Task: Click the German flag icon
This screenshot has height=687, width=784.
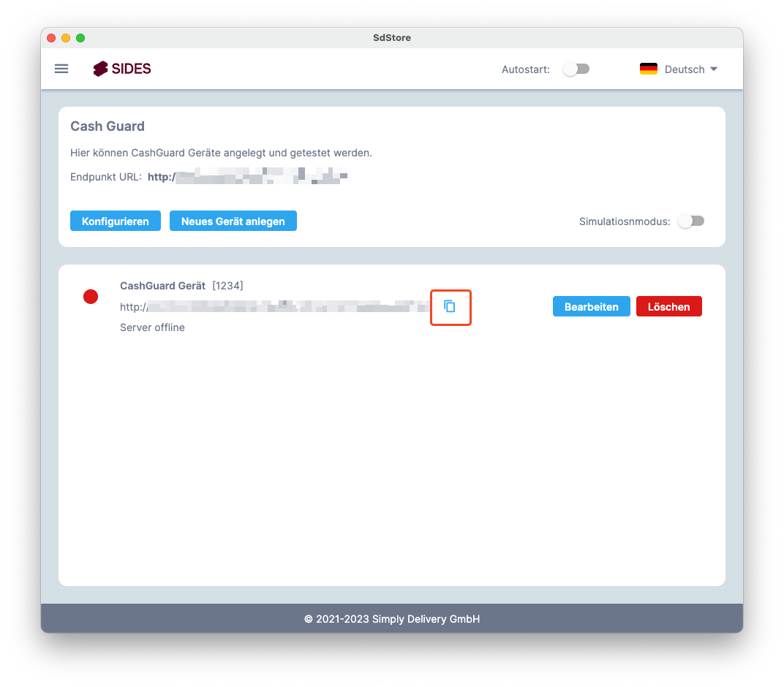Action: pos(649,69)
